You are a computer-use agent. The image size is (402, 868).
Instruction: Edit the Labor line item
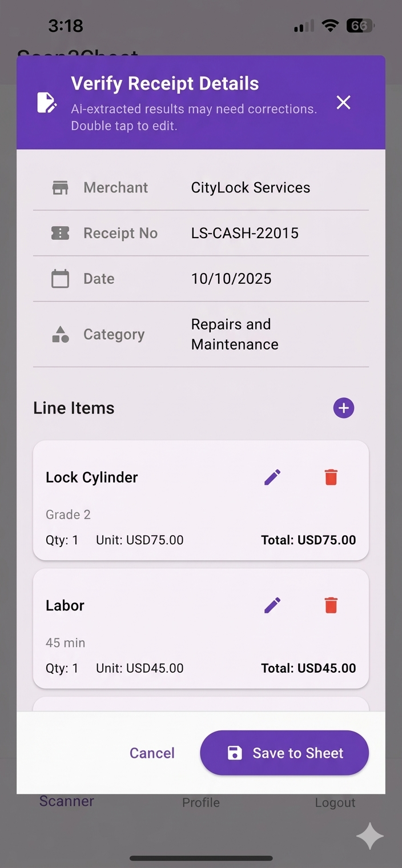click(x=272, y=605)
